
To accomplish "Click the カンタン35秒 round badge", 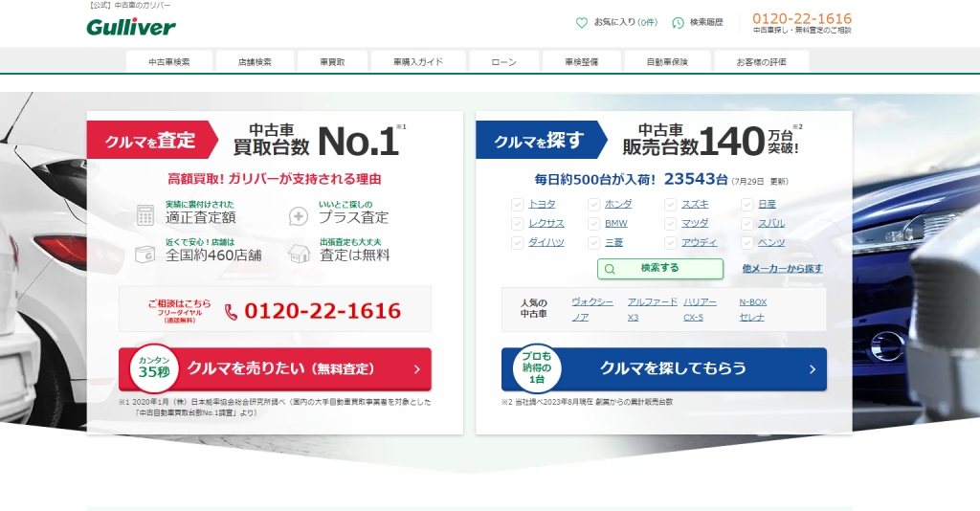I will [x=154, y=368].
